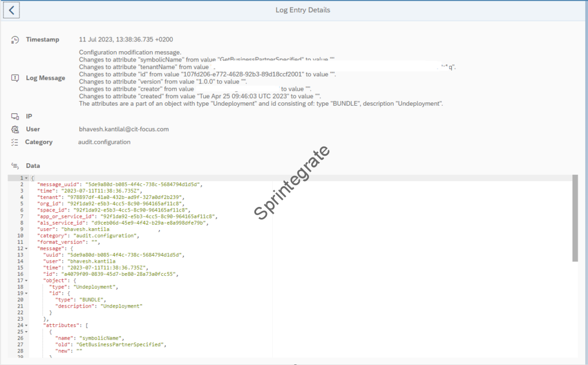588x365 pixels.
Task: Collapse the root JSON object at line 1
Action: pyautogui.click(x=26, y=178)
